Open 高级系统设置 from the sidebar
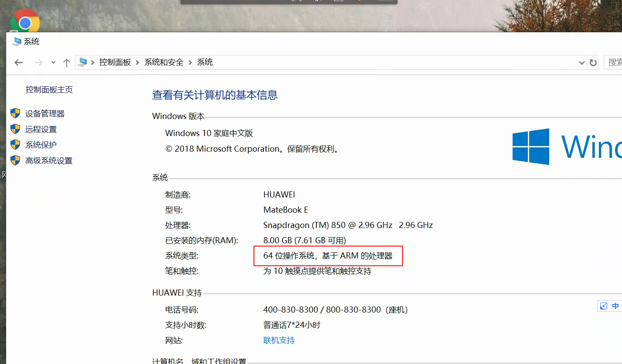 tap(49, 160)
